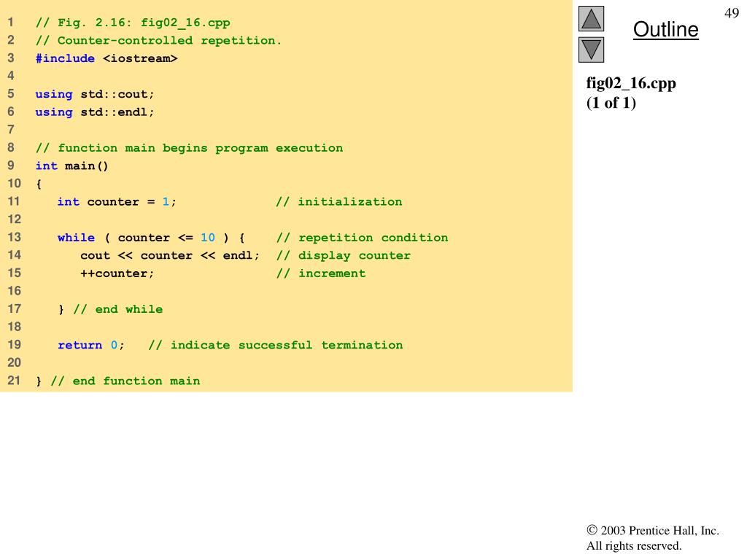Click "indicate successful termination" comment

coord(276,345)
